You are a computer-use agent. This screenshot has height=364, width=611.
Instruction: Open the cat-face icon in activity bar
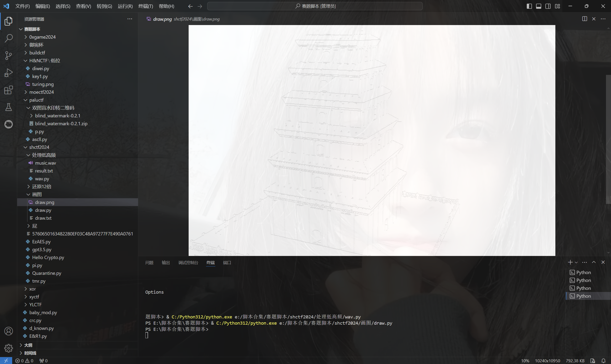click(x=8, y=124)
